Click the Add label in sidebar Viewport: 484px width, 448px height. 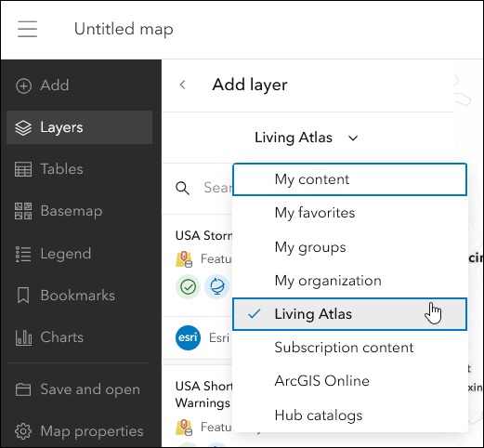click(55, 86)
